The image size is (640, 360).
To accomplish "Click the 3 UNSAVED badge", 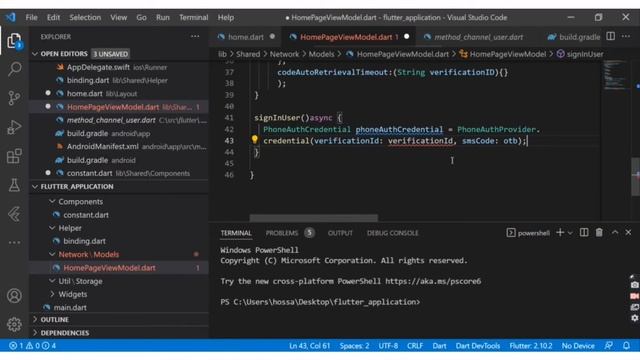I will [x=111, y=54].
